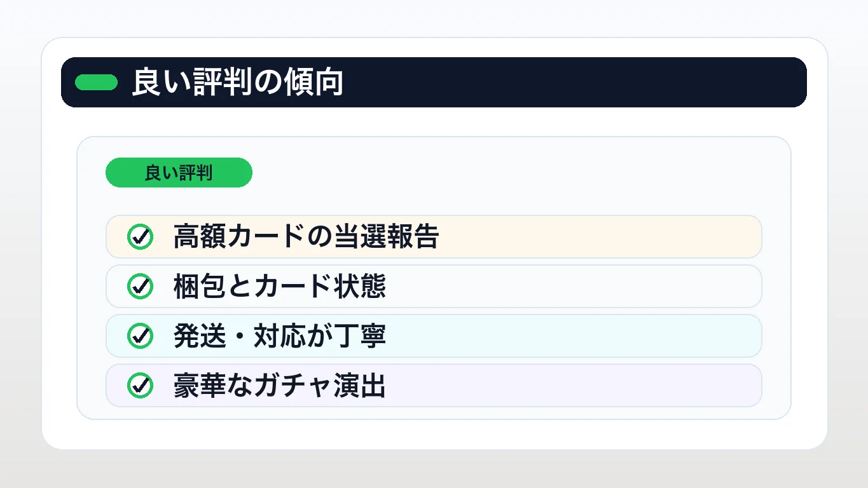Click the text 発送・対応が丁寧
The image size is (868, 488).
[x=279, y=336]
